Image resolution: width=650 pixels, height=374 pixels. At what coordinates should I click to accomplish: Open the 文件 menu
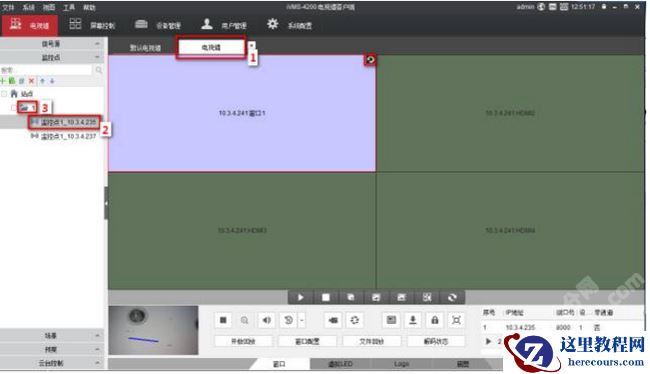[8, 7]
